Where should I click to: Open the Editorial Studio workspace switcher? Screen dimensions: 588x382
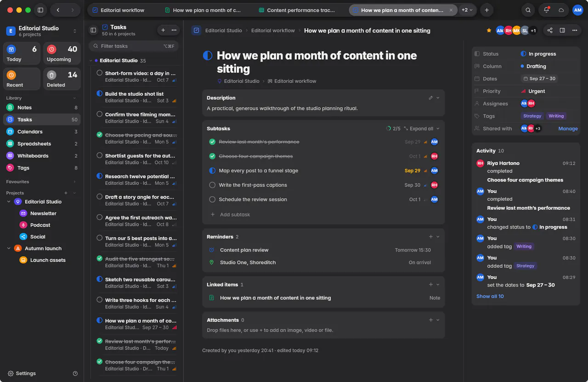[x=42, y=31]
